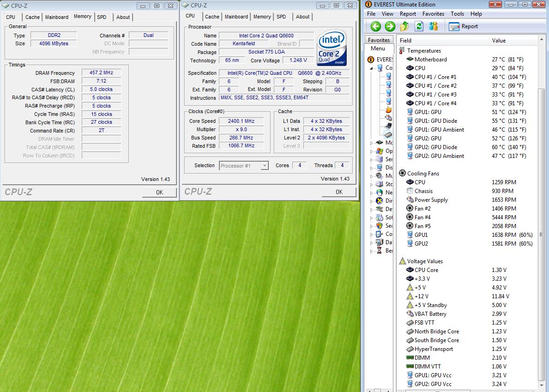Image resolution: width=549 pixels, height=392 pixels.
Task: Select the 'CPU #1 / Core #1' row
Action: tap(467, 77)
